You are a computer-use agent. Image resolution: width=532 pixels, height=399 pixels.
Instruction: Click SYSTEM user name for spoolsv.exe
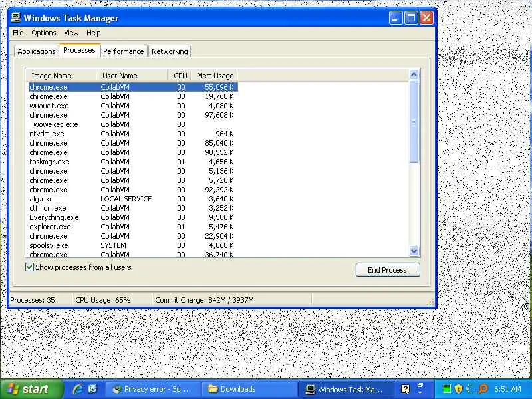(113, 245)
